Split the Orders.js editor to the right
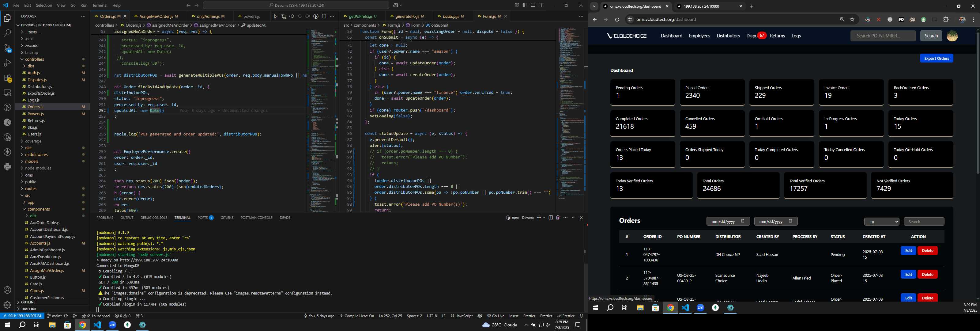 click(x=324, y=16)
